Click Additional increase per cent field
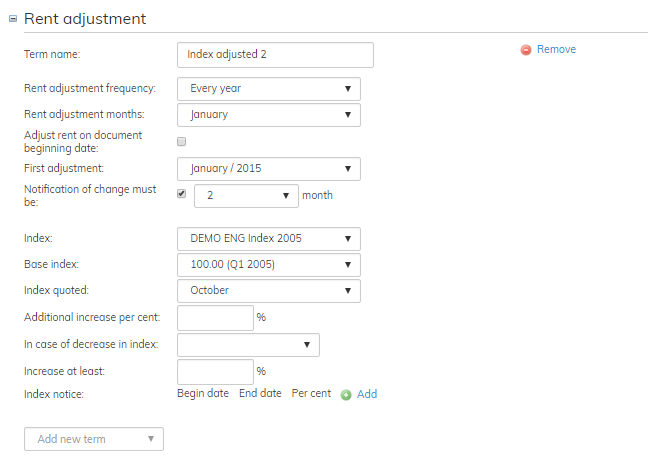665x462 pixels. [x=215, y=318]
